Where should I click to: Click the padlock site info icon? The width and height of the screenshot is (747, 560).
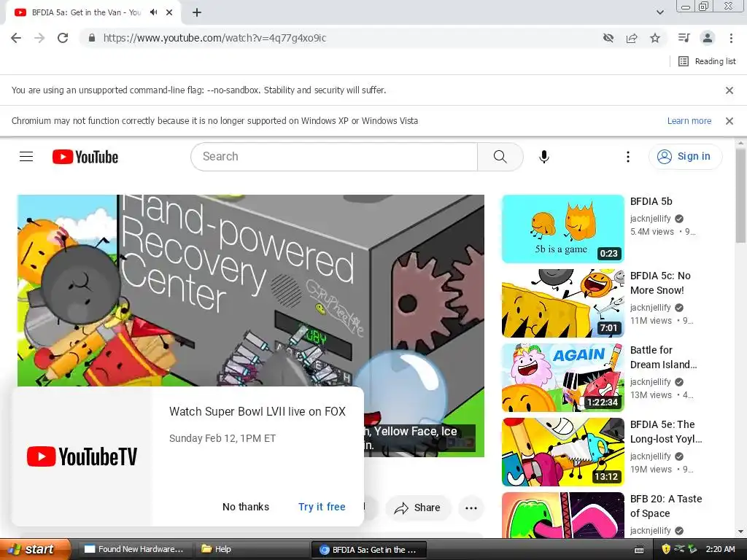pos(92,38)
